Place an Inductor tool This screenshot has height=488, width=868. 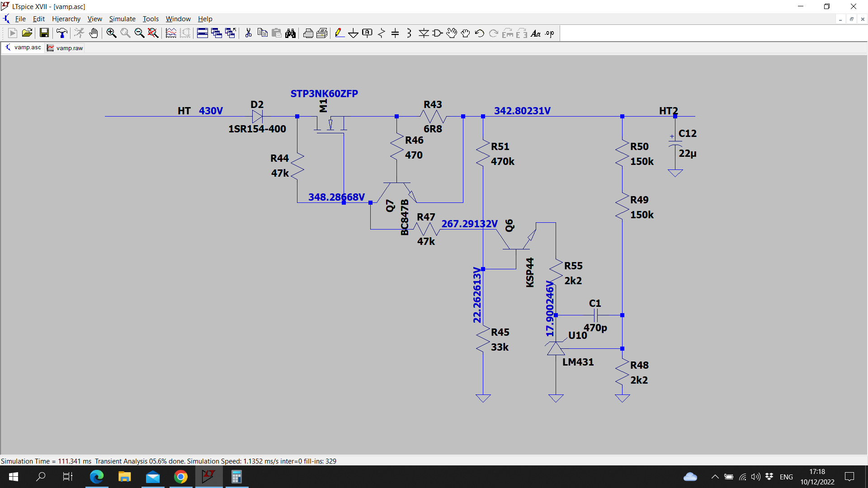click(409, 33)
